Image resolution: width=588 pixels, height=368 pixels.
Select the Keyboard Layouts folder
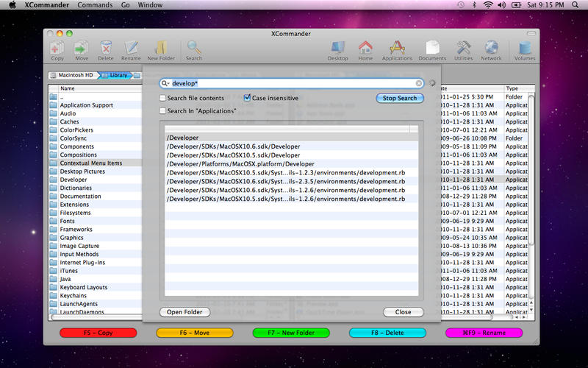(96, 287)
